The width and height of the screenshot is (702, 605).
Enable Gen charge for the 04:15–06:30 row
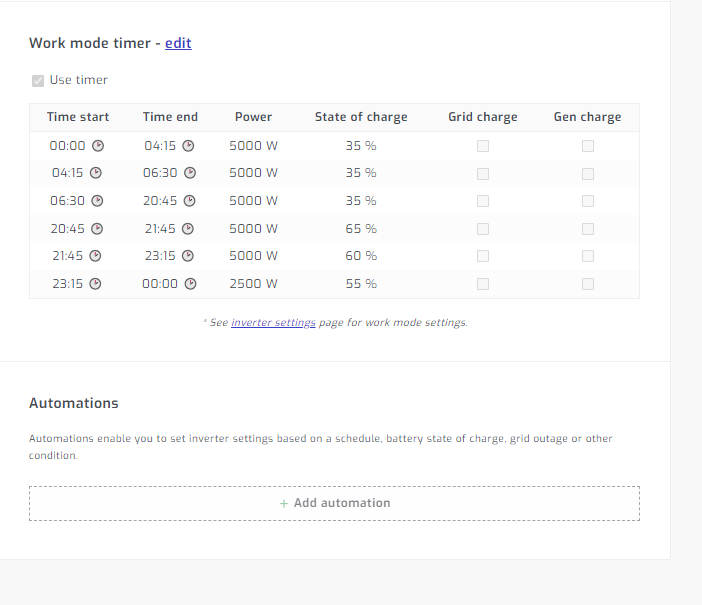[588, 174]
